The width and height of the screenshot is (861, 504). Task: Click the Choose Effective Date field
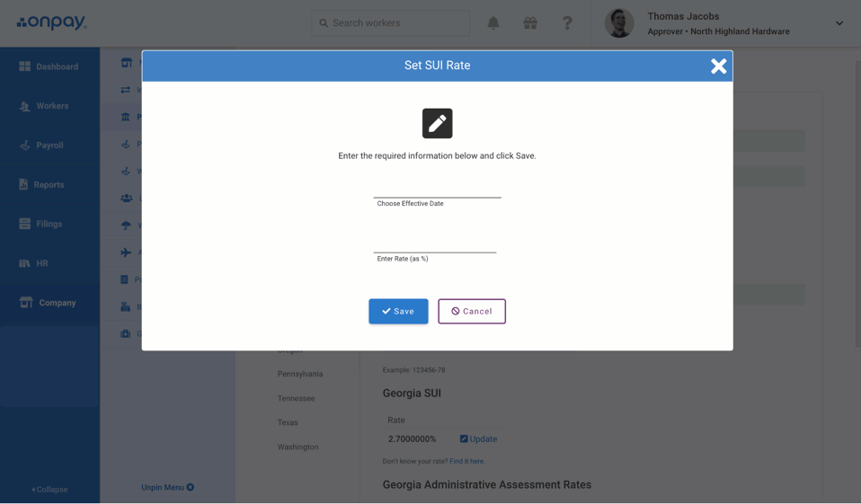coord(437,190)
